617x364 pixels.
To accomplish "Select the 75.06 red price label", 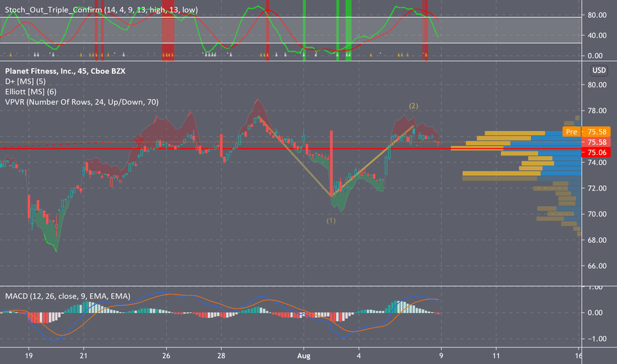I will pyautogui.click(x=596, y=153).
